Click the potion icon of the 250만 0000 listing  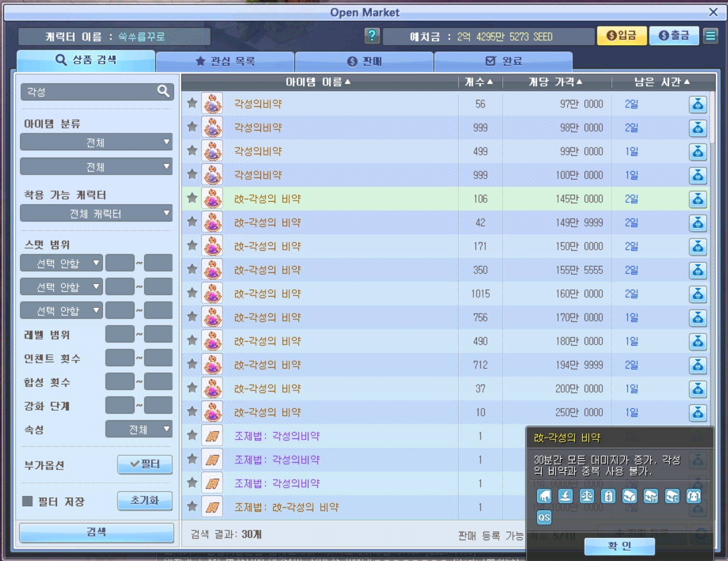[213, 412]
